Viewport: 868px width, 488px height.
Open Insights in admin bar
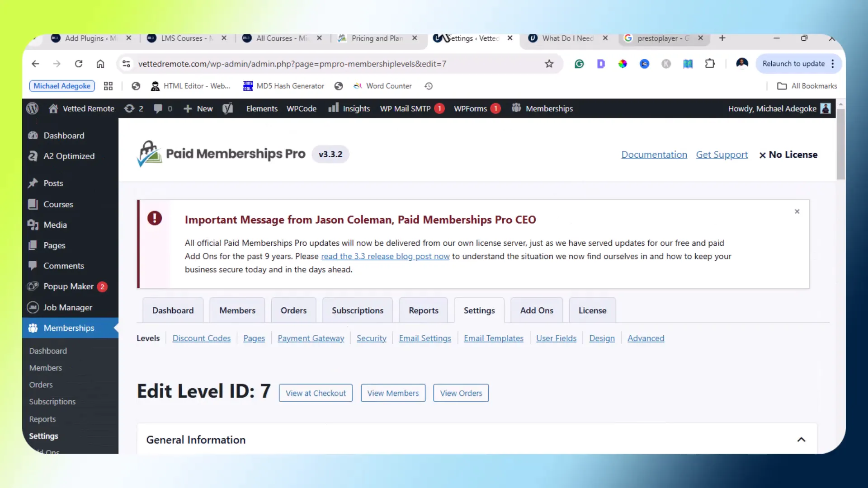pos(349,108)
